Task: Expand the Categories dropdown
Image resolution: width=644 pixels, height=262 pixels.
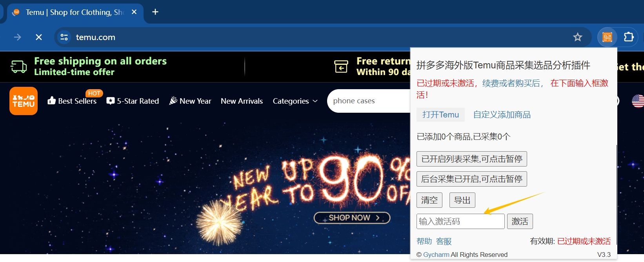Action: point(295,101)
